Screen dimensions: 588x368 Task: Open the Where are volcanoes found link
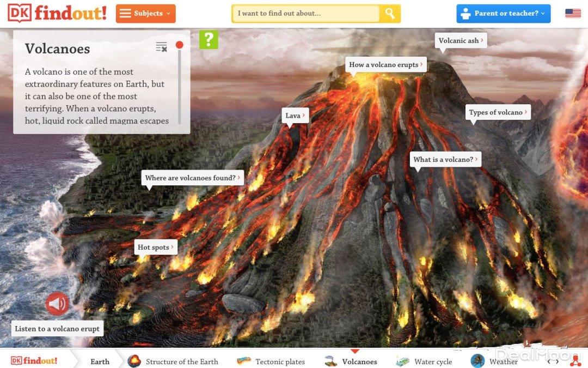192,178
